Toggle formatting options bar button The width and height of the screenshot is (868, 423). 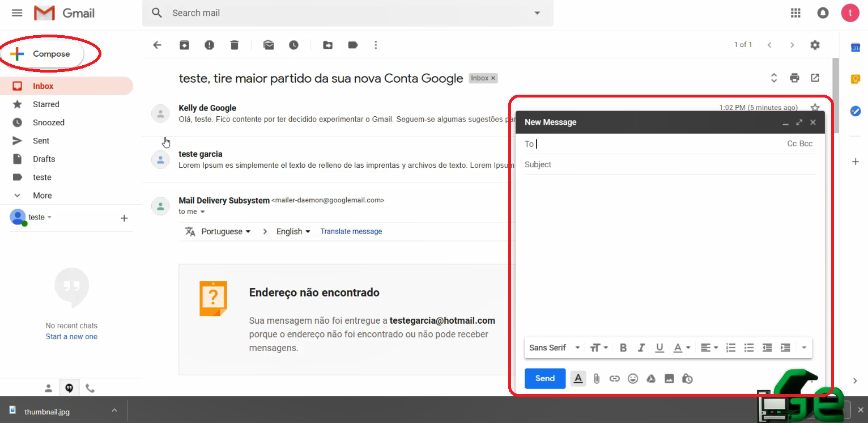pos(578,379)
